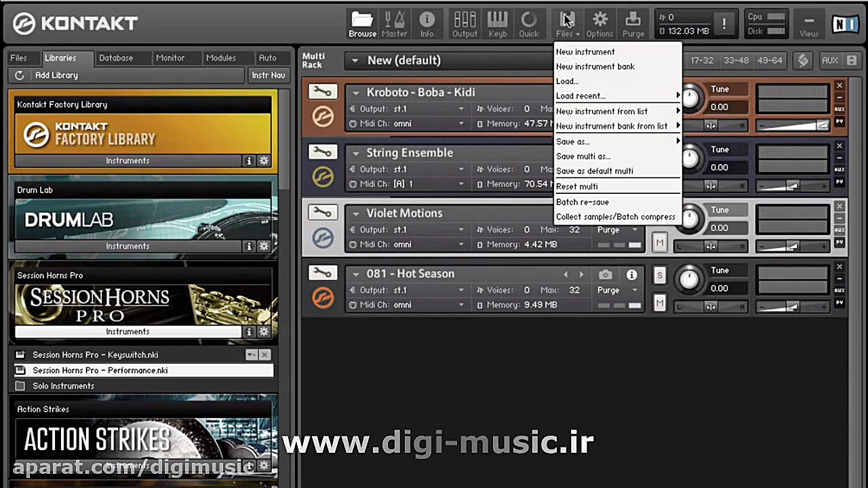The height and width of the screenshot is (488, 868).
Task: Open Kontakt Factory Library settings gear
Action: pyautogui.click(x=264, y=161)
